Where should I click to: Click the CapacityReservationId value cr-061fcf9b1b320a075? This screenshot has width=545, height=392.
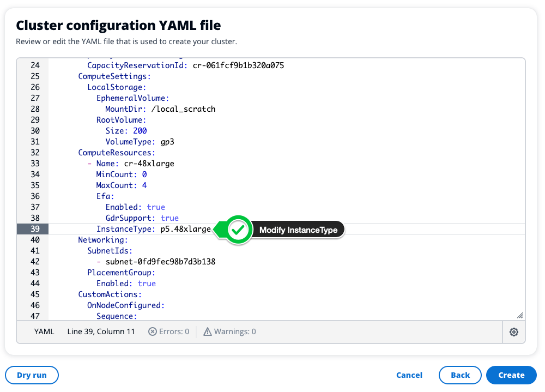pos(238,65)
